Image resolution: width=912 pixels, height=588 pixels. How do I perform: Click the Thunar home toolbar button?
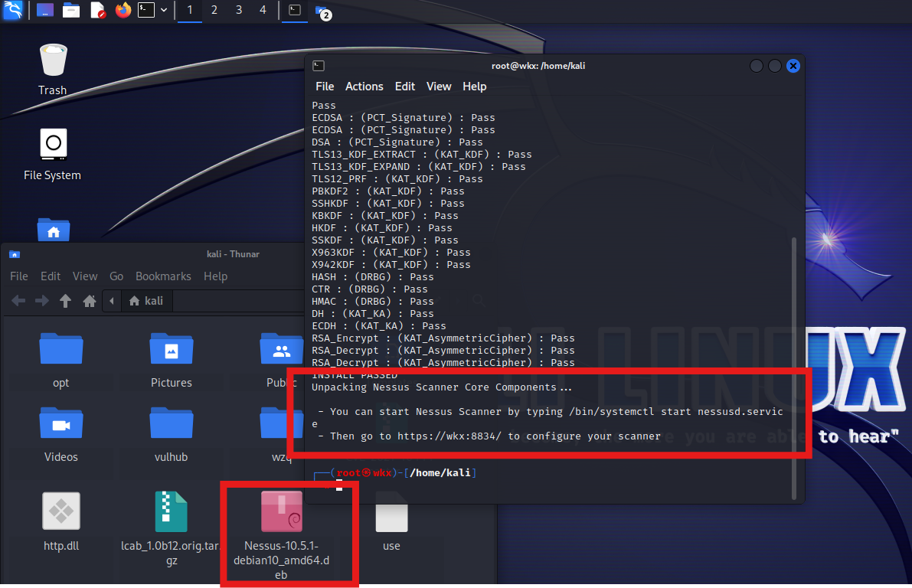pos(89,301)
